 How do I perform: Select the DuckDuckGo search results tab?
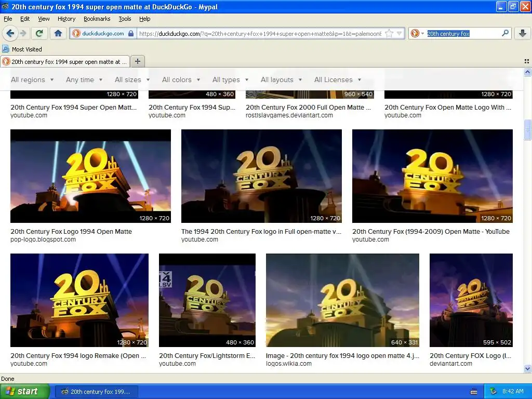tap(65, 61)
